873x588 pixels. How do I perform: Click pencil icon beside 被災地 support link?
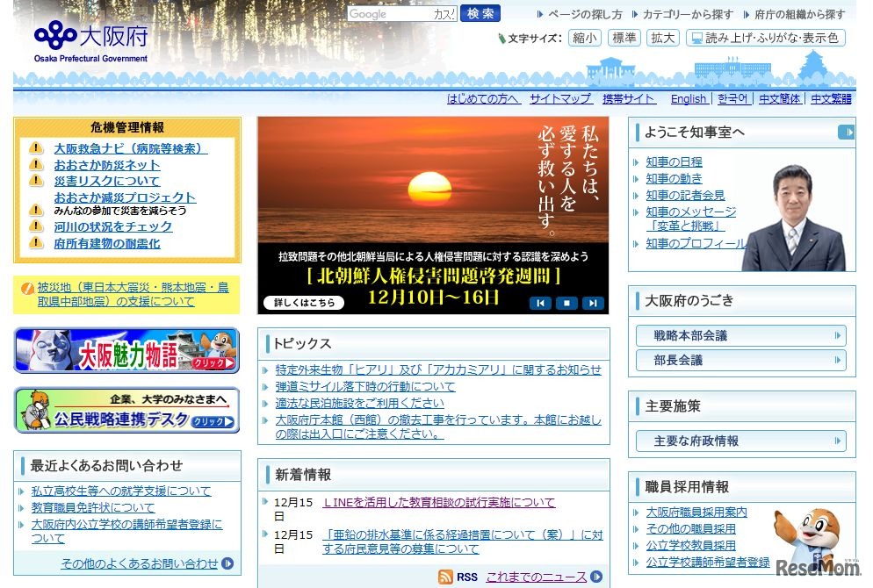click(x=27, y=288)
